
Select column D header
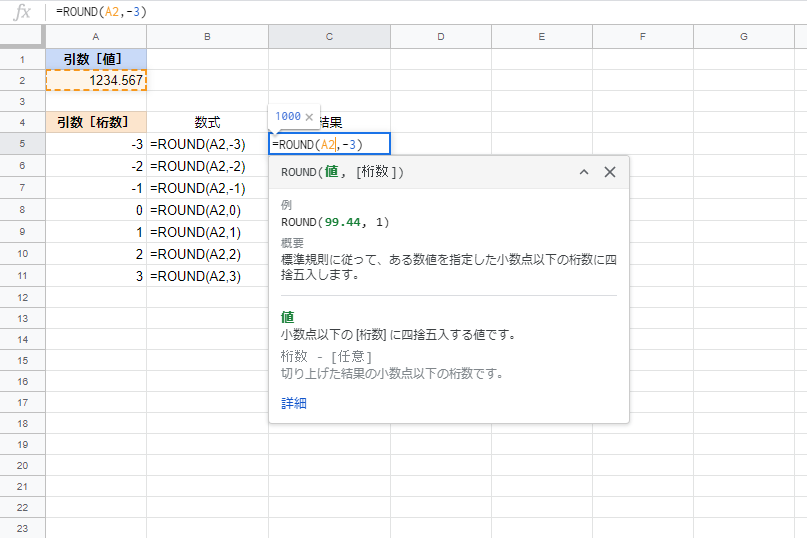441,37
